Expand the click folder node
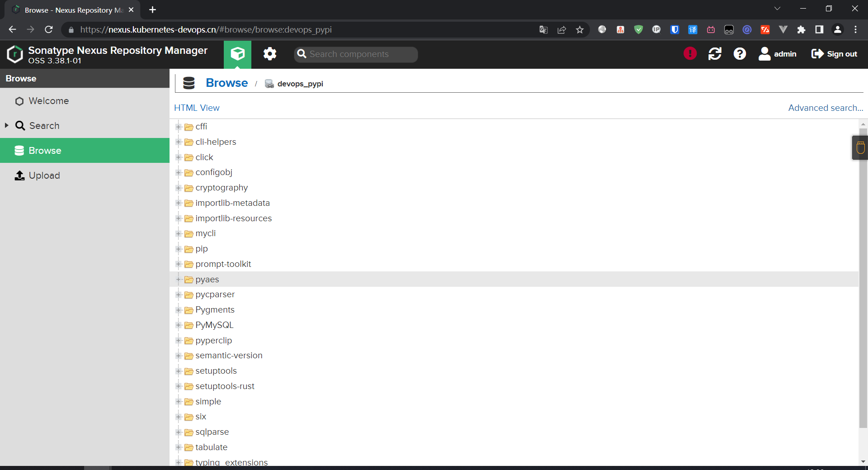Screen dimensions: 868x470 click(179, 157)
